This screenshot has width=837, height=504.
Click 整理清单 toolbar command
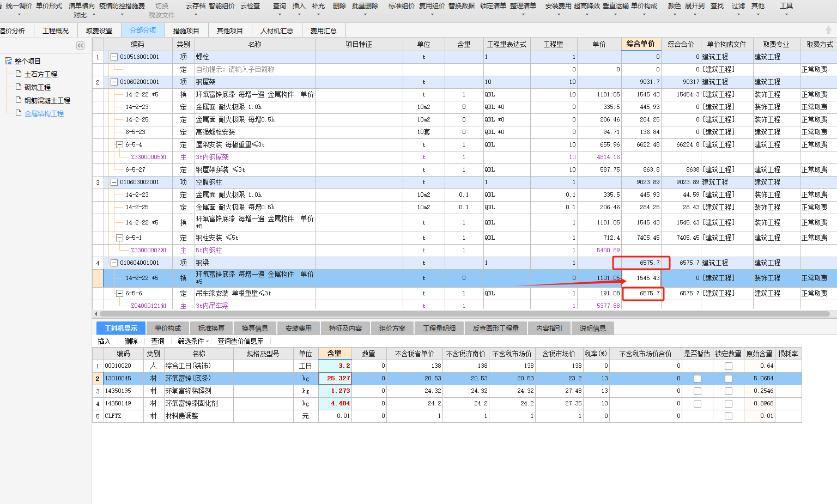[523, 6]
